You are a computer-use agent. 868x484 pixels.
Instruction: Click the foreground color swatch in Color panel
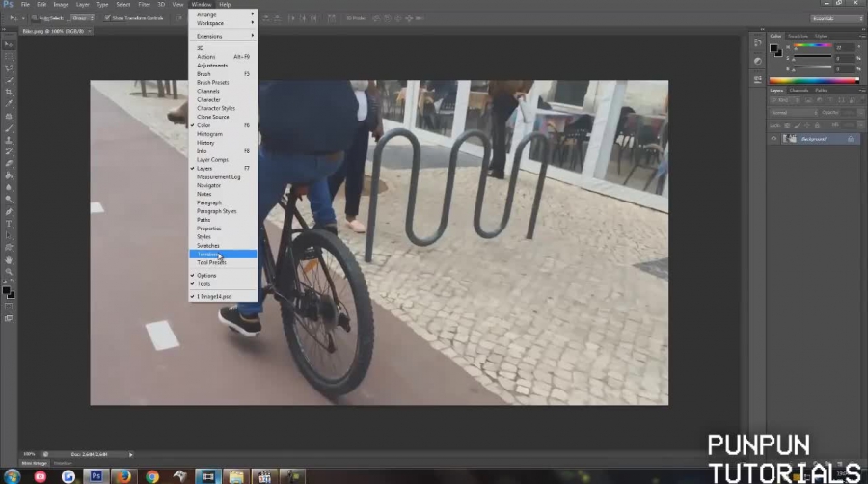(x=774, y=47)
